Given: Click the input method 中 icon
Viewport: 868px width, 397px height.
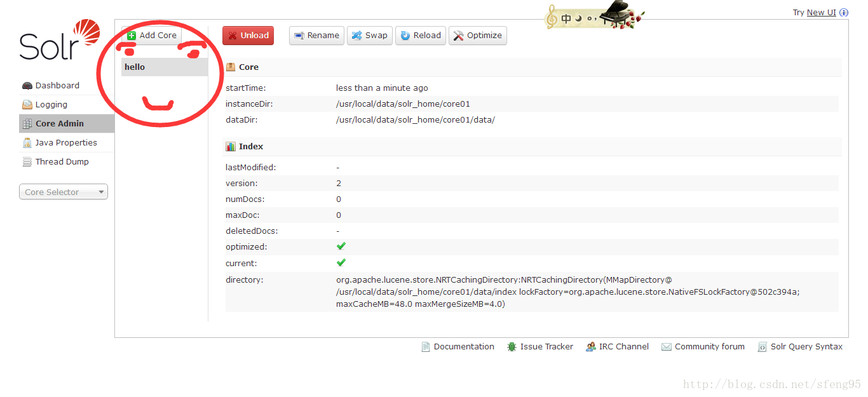Looking at the screenshot, I should click(566, 19).
